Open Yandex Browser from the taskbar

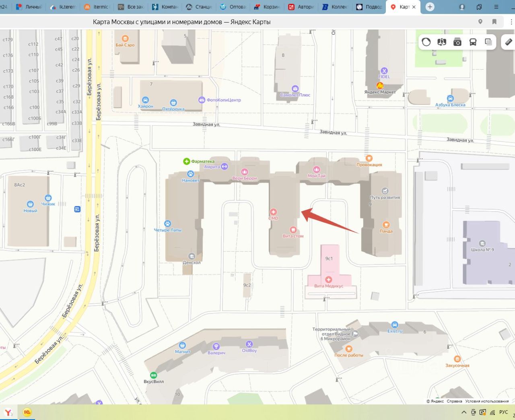pos(8,412)
